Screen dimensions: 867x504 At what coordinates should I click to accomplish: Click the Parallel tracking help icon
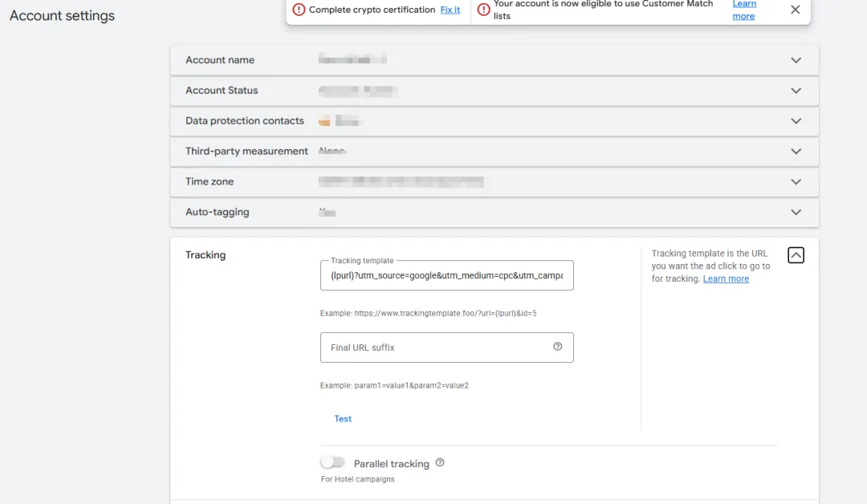440,463
